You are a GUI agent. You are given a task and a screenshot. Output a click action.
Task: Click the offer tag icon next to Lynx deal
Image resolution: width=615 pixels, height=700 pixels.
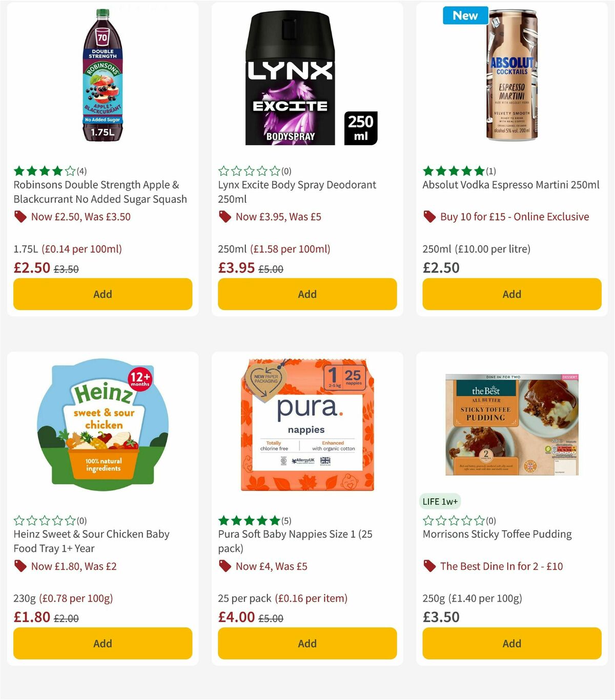224,217
